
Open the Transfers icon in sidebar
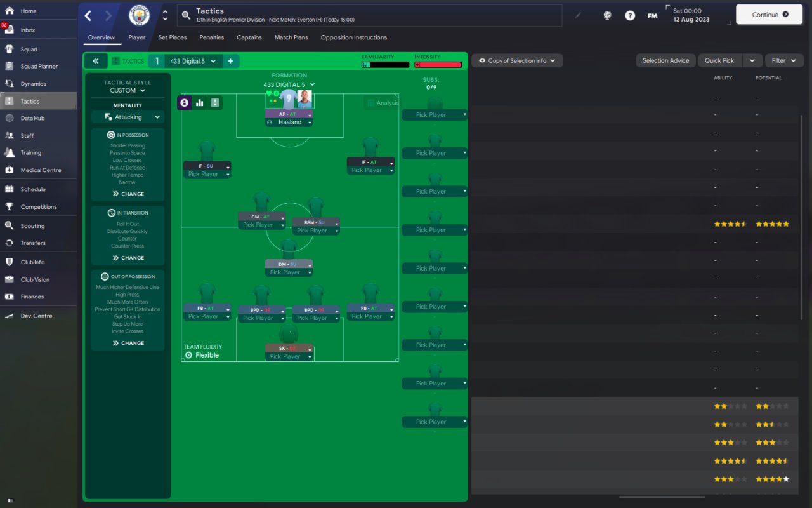pyautogui.click(x=10, y=243)
